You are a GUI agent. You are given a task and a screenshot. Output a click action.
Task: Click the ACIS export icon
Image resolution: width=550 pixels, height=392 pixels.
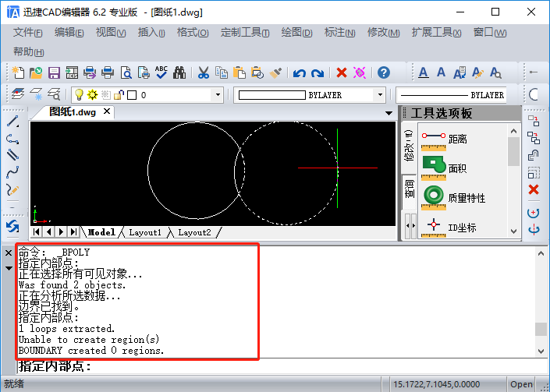click(x=72, y=72)
